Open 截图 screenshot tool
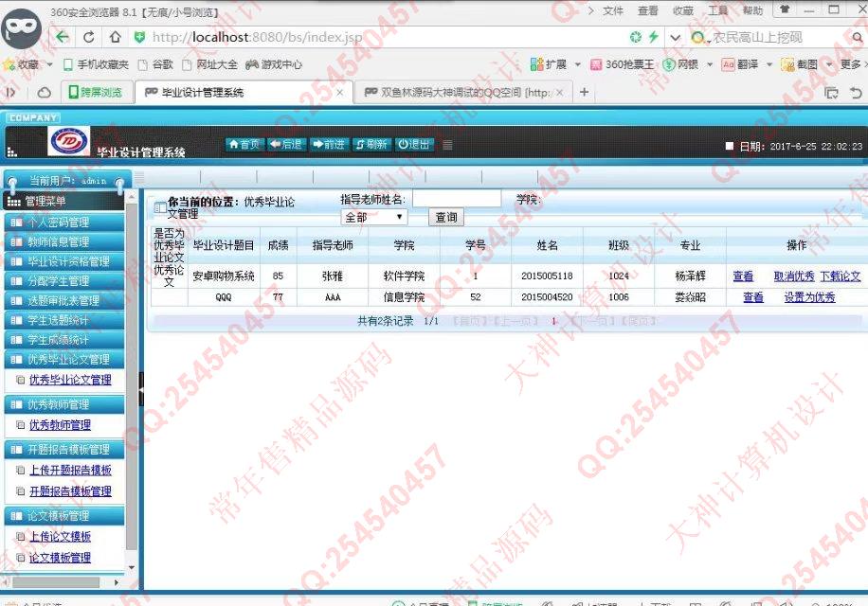868x606 pixels. click(x=799, y=64)
